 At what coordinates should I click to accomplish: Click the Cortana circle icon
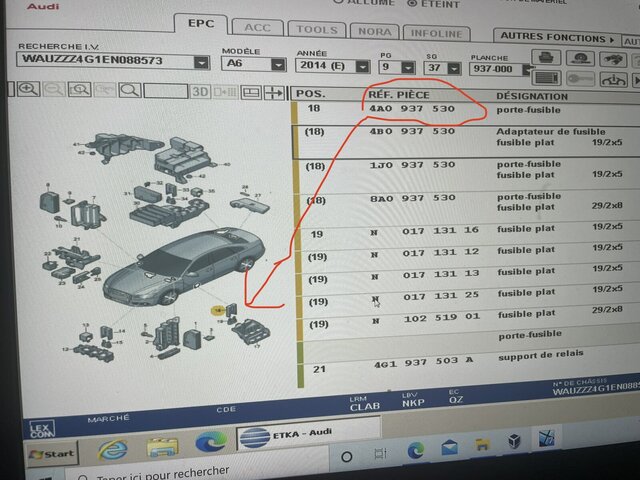click(347, 456)
